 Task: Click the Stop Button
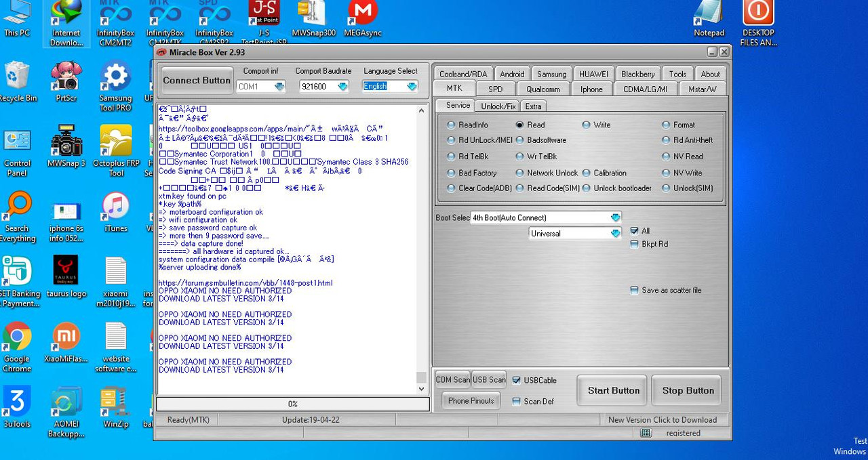pos(688,390)
